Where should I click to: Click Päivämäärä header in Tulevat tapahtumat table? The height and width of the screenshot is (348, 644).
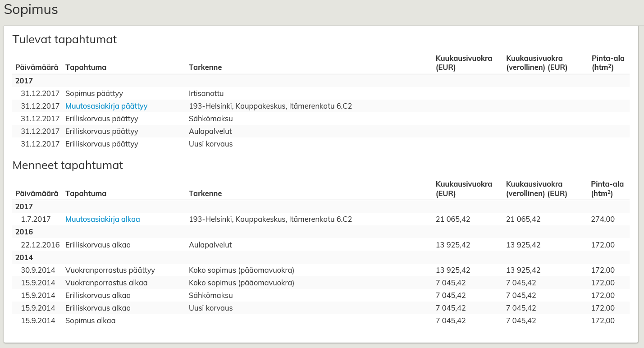pyautogui.click(x=37, y=68)
